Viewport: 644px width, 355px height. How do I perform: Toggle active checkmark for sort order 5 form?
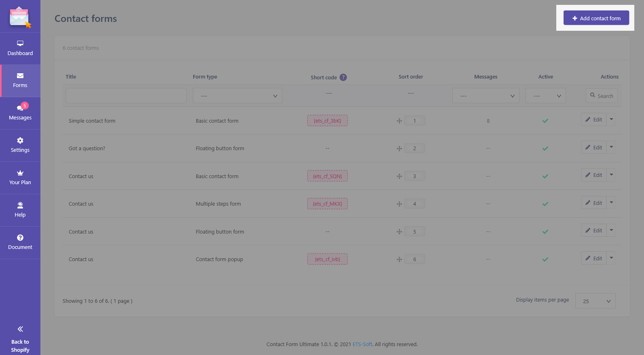[545, 232]
